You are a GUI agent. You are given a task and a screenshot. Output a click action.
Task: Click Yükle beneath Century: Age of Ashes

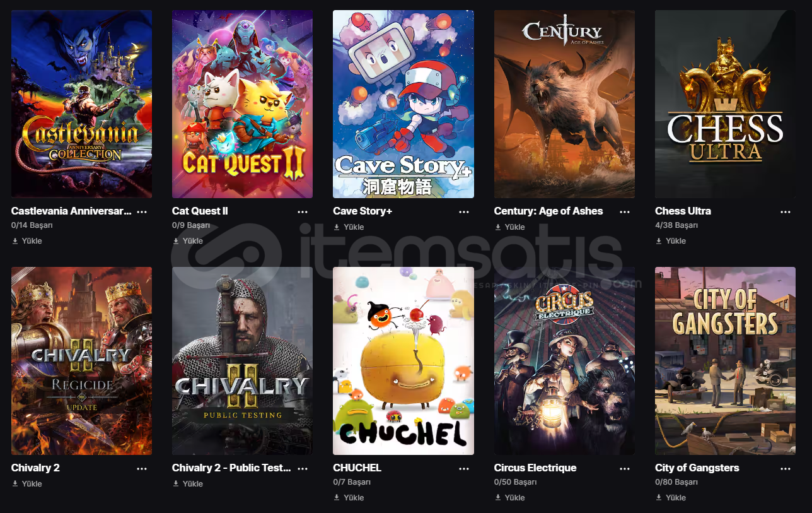(x=509, y=227)
